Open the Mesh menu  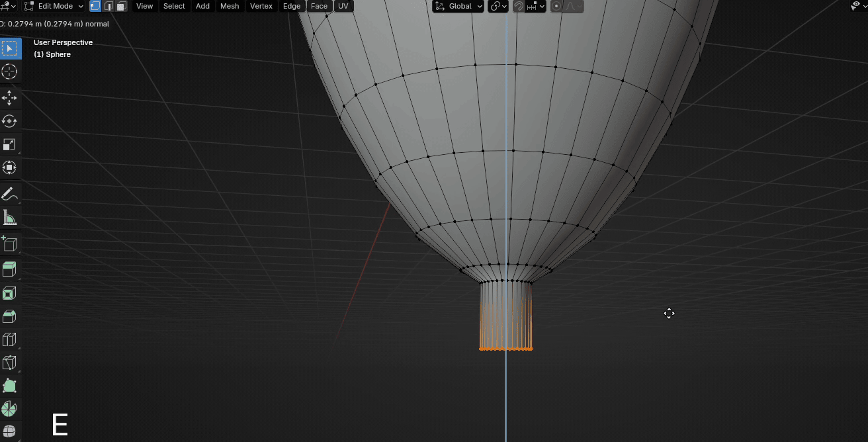(230, 6)
